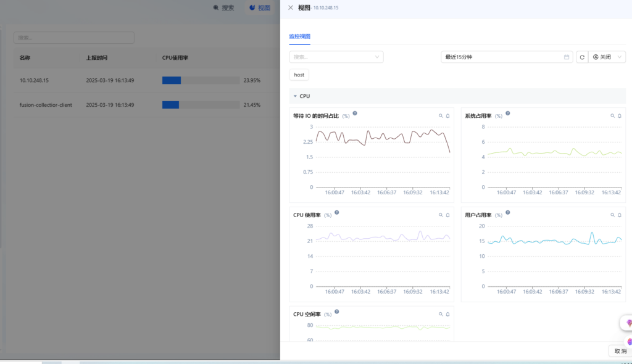Open the 搜索 metric dropdown in panel
The height and width of the screenshot is (364, 632).
click(x=336, y=57)
